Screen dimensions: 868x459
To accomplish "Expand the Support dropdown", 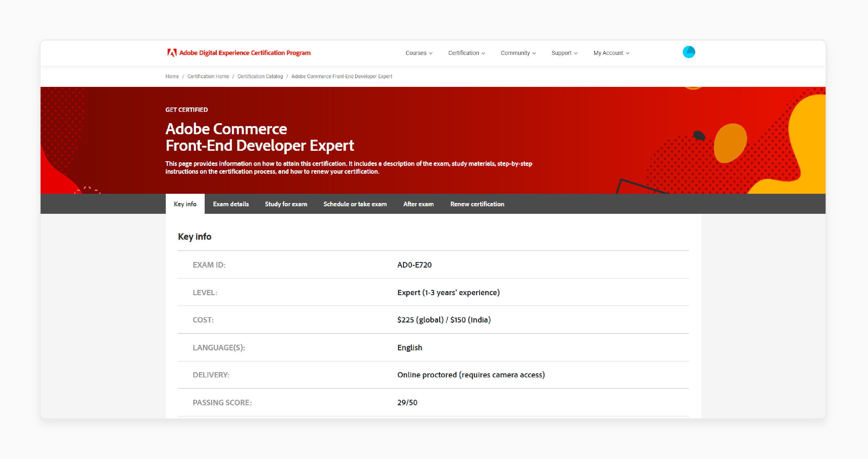I will [x=564, y=53].
